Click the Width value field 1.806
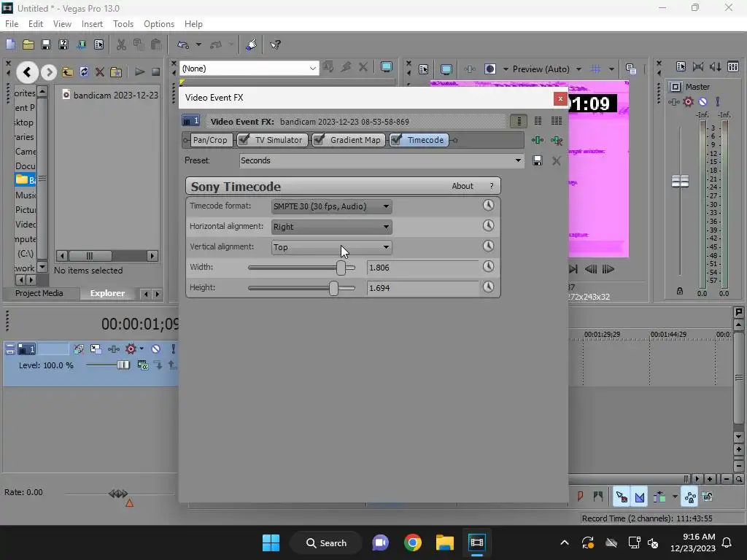The width and height of the screenshot is (747, 560). point(423,268)
